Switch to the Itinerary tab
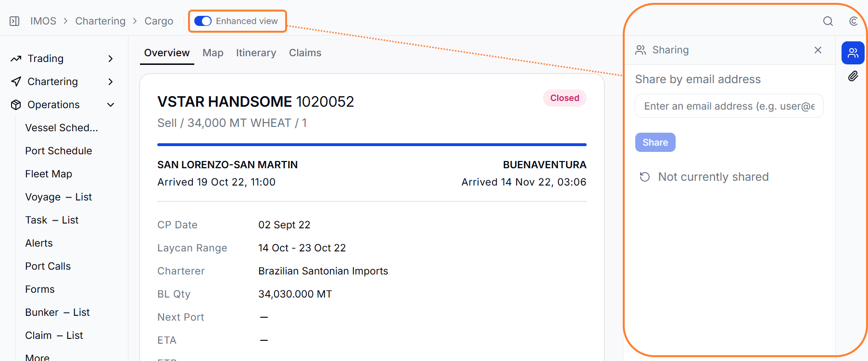The width and height of the screenshot is (868, 361). 256,53
